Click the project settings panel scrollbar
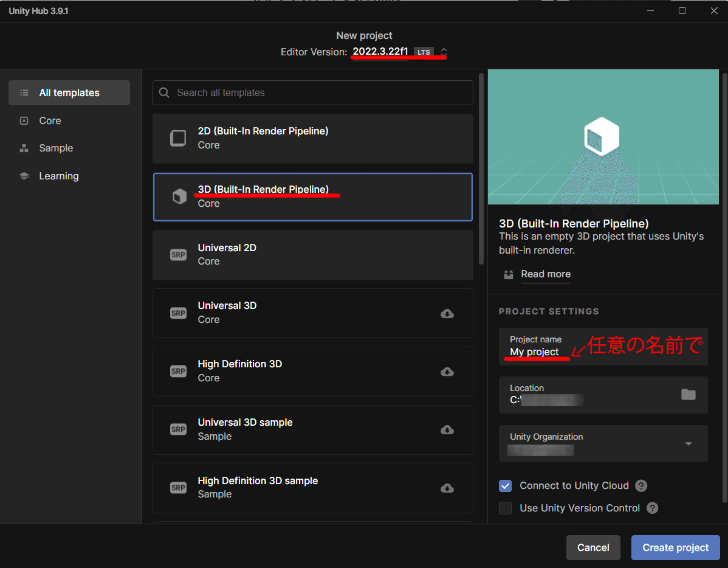 (x=725, y=287)
